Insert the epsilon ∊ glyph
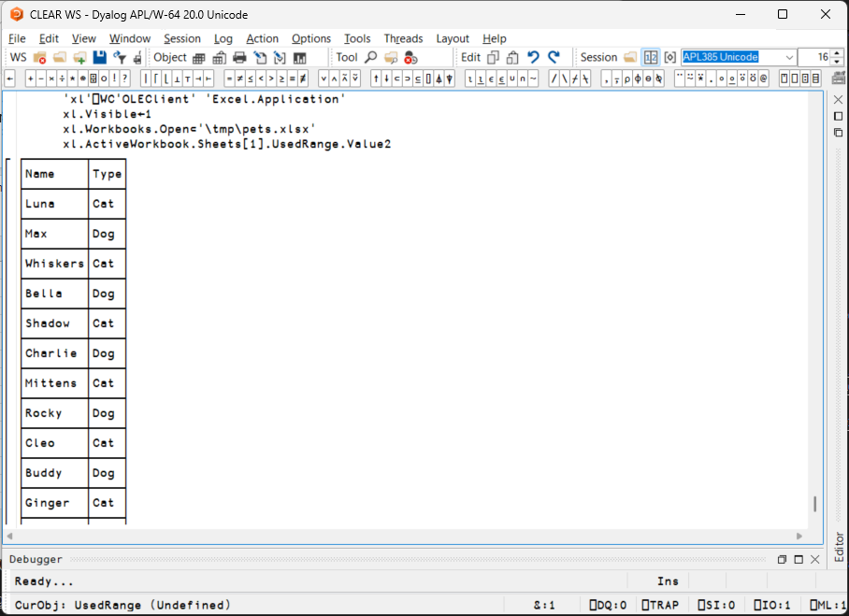The height and width of the screenshot is (616, 849). tap(491, 79)
